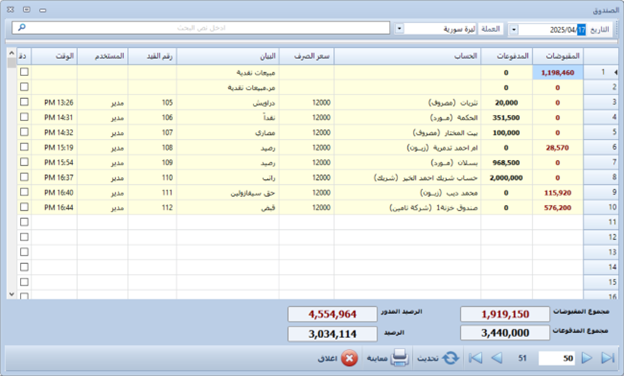Image resolution: width=624 pixels, height=376 pixels.
Task: Select the 115,920 receipts cell
Action: (558, 193)
